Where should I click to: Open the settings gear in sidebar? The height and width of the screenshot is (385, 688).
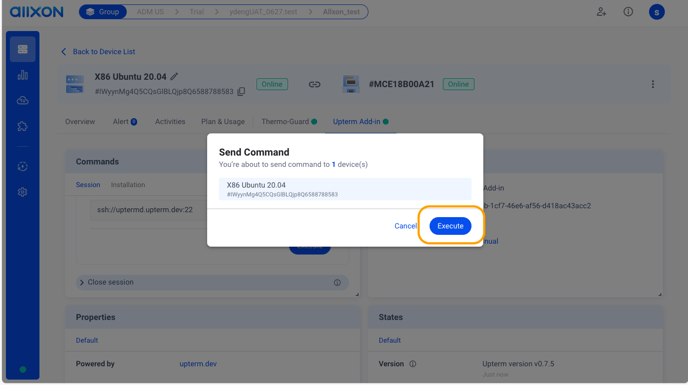point(23,192)
